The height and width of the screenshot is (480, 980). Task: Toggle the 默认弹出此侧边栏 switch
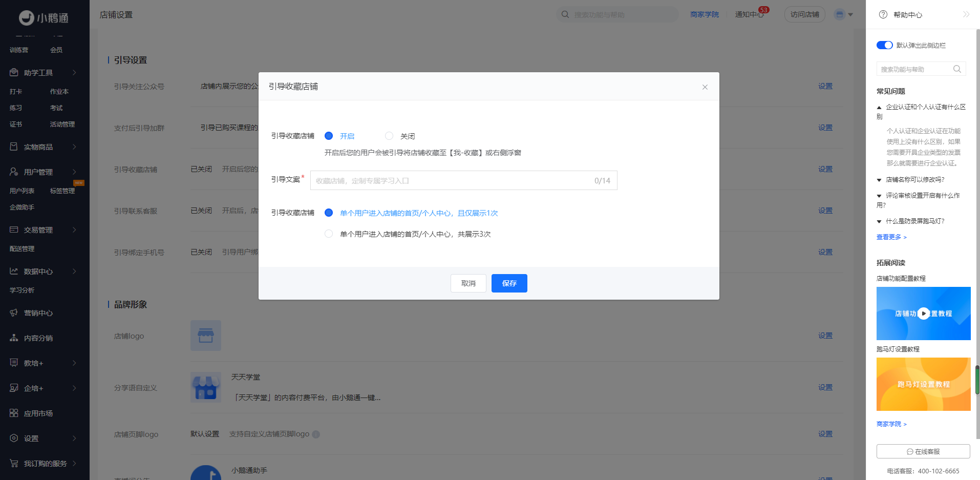point(884,45)
